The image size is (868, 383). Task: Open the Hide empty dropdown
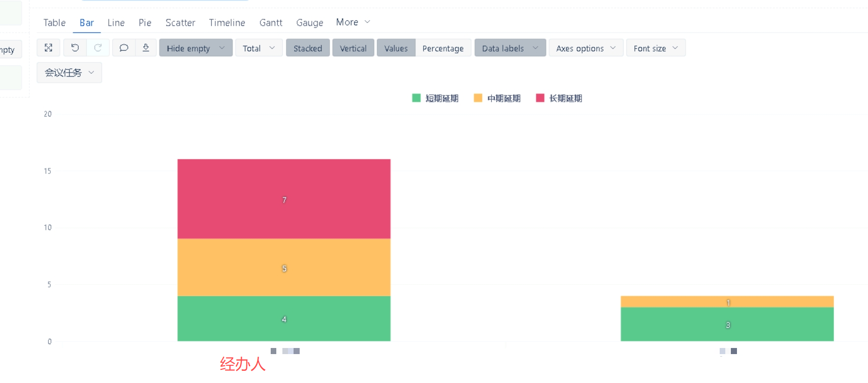pyautogui.click(x=196, y=48)
